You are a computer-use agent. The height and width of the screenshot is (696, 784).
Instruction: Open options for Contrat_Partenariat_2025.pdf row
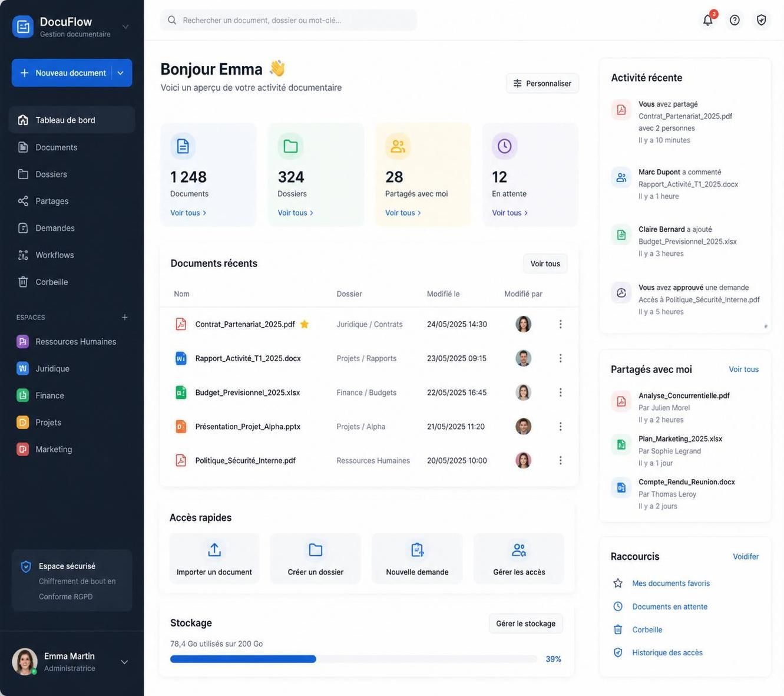[560, 324]
